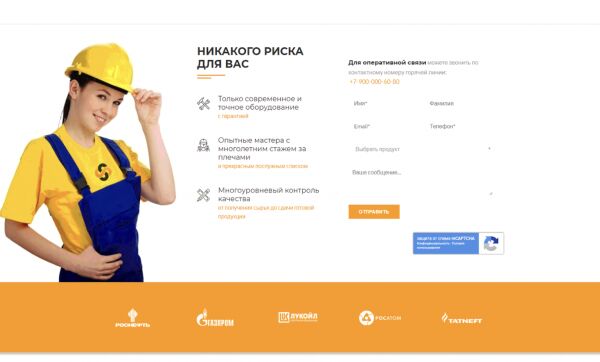
Task: Click heading 'Никакого риска для вас'
Action: [x=250, y=57]
